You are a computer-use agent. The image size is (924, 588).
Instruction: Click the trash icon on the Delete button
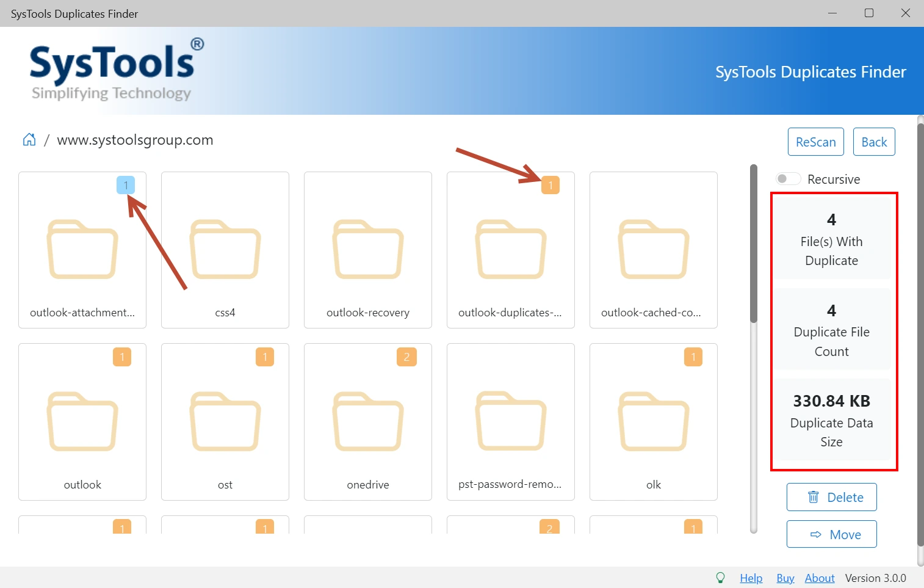pyautogui.click(x=814, y=497)
